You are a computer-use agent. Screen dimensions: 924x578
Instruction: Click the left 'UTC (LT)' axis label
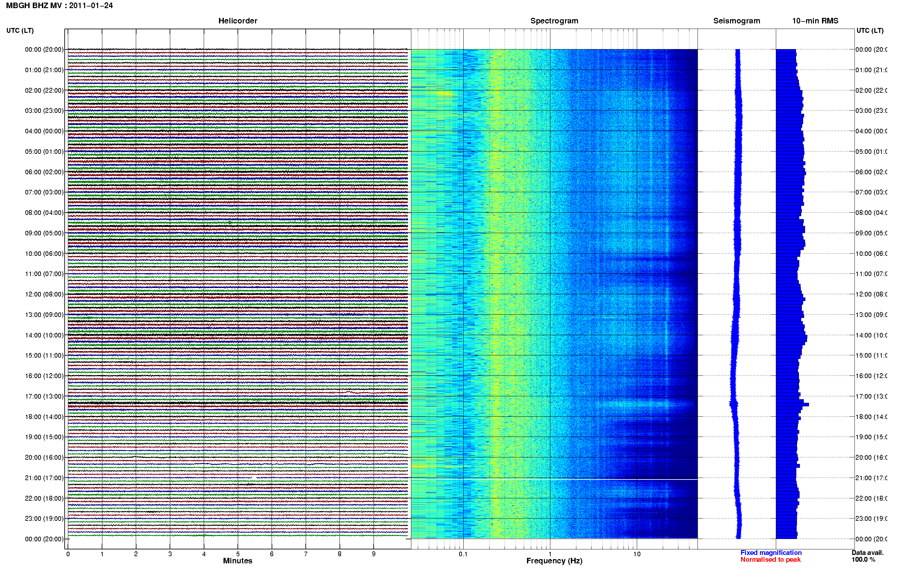[20, 31]
